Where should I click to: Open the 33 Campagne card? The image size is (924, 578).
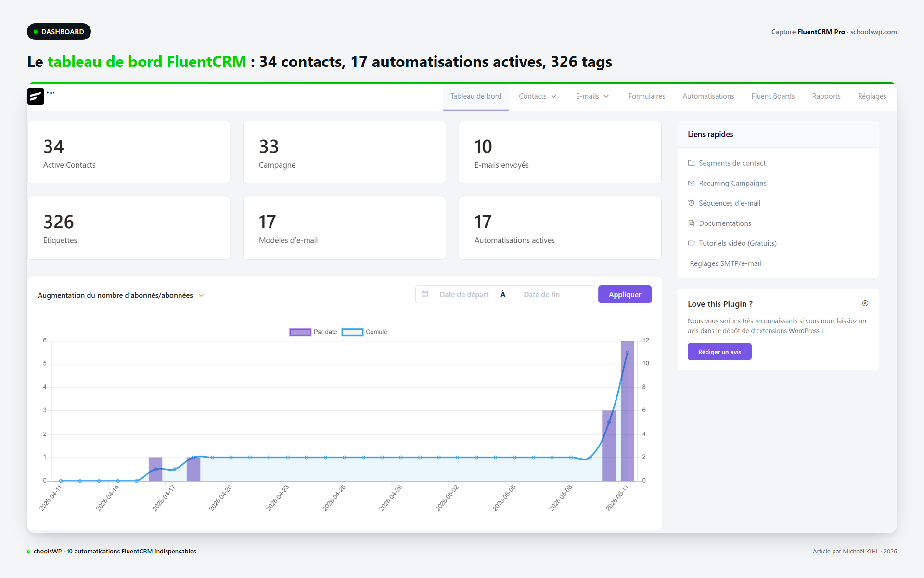[345, 152]
